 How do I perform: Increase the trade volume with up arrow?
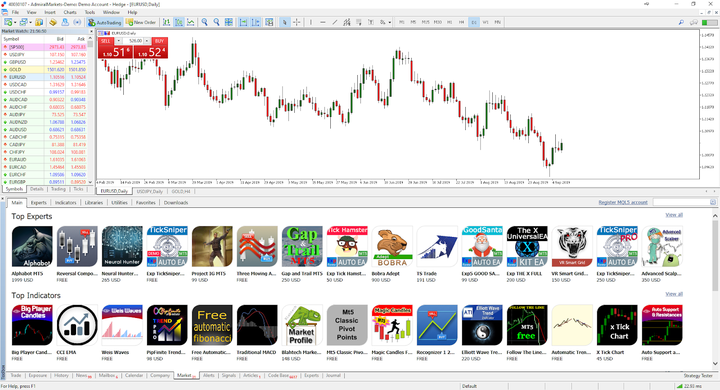coord(147,41)
